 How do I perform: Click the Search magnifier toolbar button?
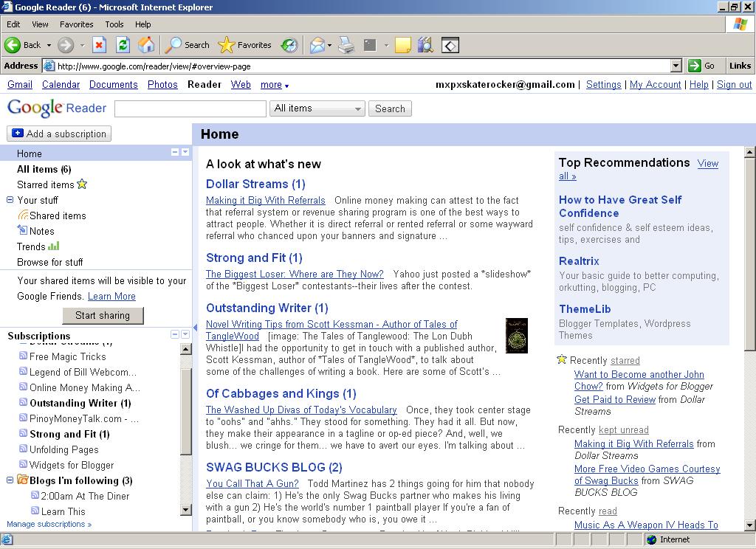pyautogui.click(x=187, y=45)
